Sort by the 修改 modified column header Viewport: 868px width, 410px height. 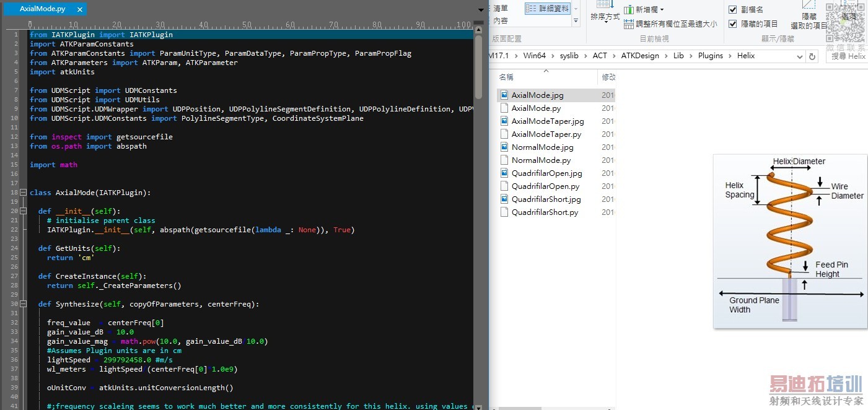click(608, 77)
